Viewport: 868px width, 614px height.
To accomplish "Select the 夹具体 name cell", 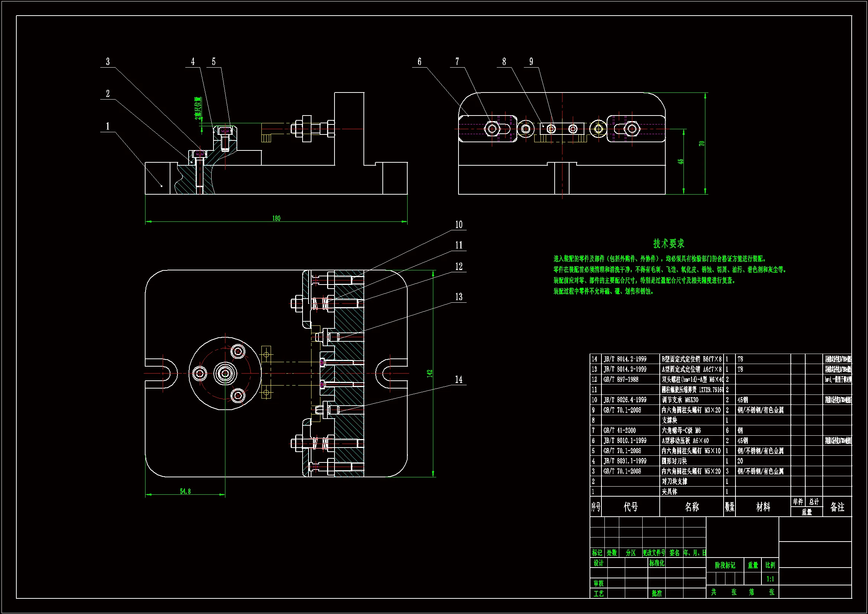I will [669, 491].
